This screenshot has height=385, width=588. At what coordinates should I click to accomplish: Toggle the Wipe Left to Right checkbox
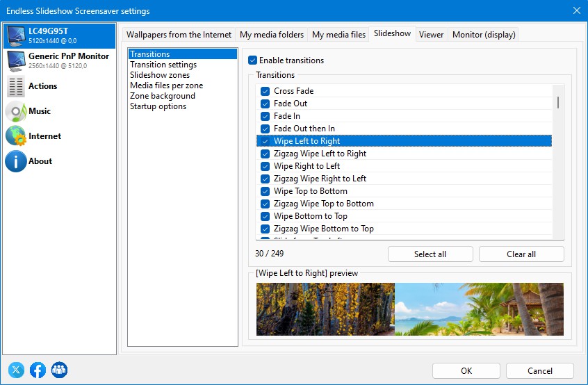click(265, 141)
